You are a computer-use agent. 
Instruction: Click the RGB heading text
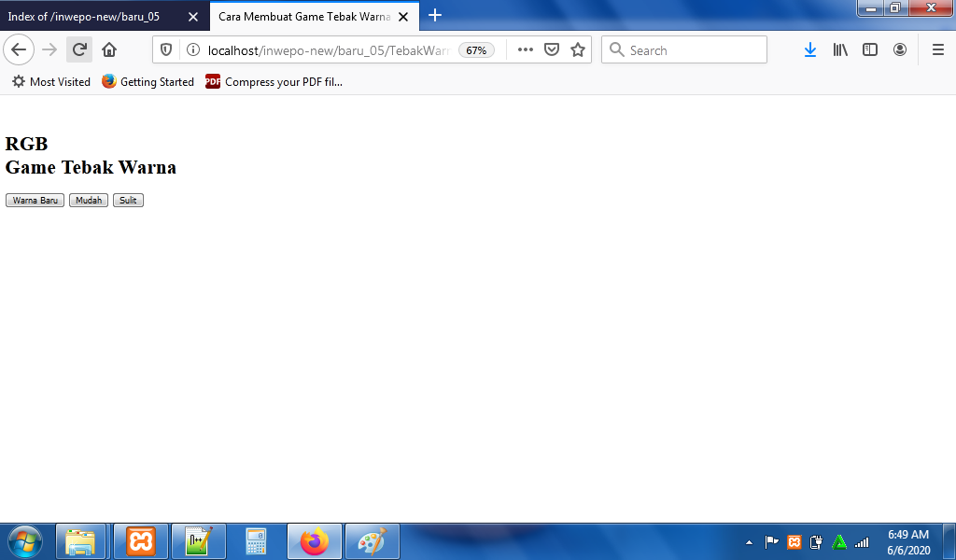(26, 144)
